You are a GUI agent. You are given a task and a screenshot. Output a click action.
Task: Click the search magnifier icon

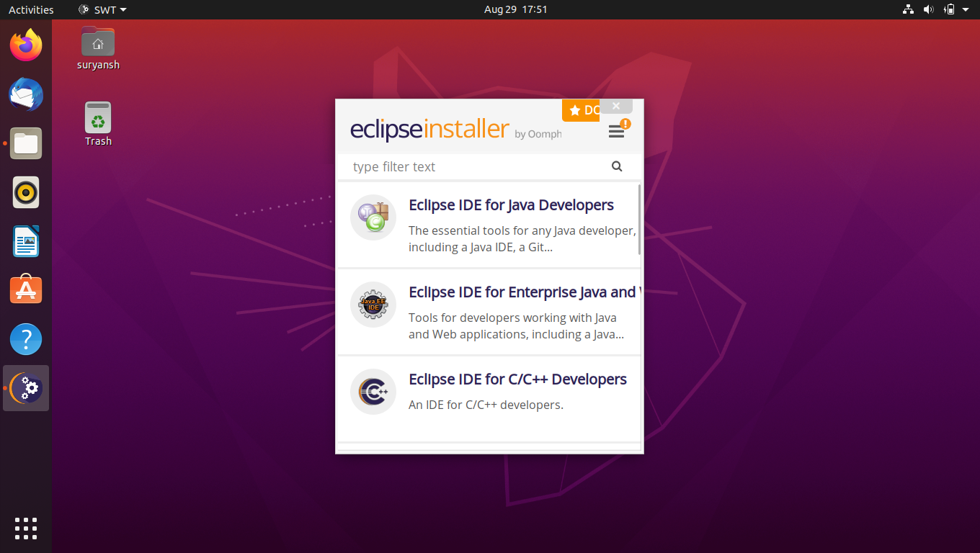(x=617, y=166)
